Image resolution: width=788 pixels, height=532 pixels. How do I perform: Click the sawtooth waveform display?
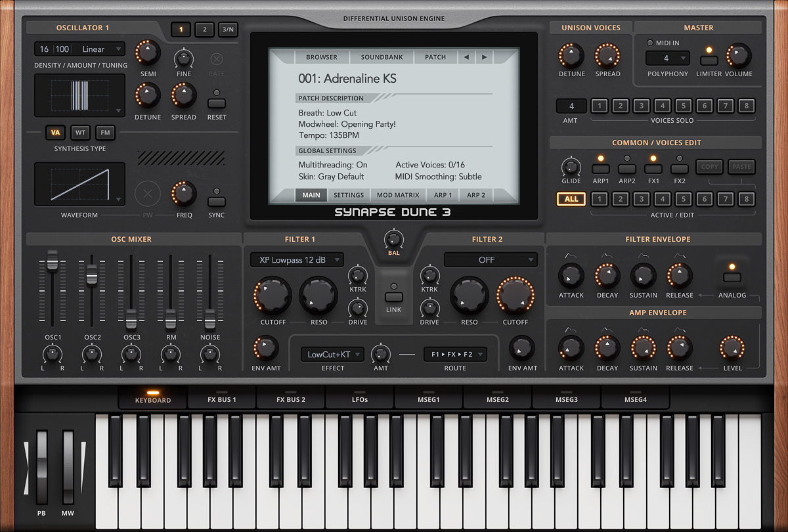click(x=79, y=185)
